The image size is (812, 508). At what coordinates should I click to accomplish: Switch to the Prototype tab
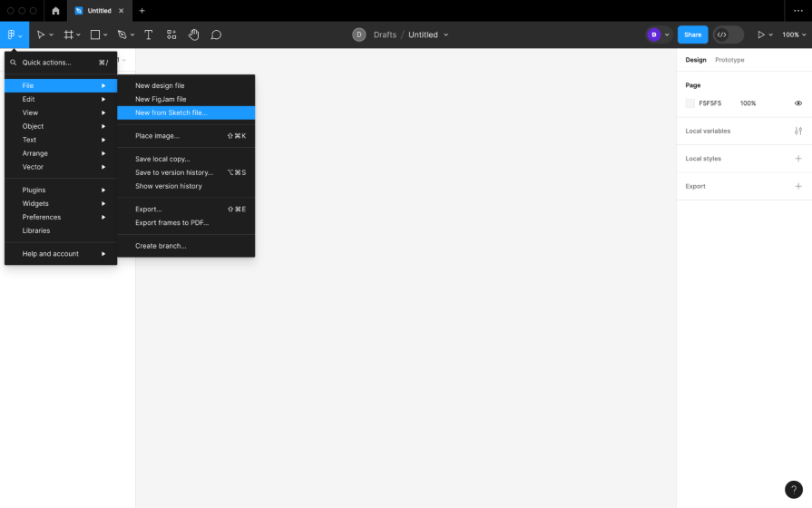pos(729,60)
